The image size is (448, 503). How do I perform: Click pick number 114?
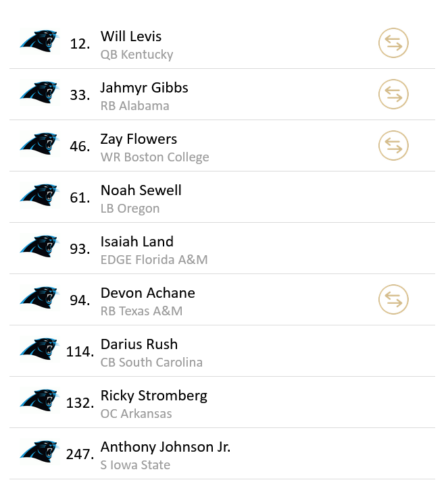coord(80,352)
